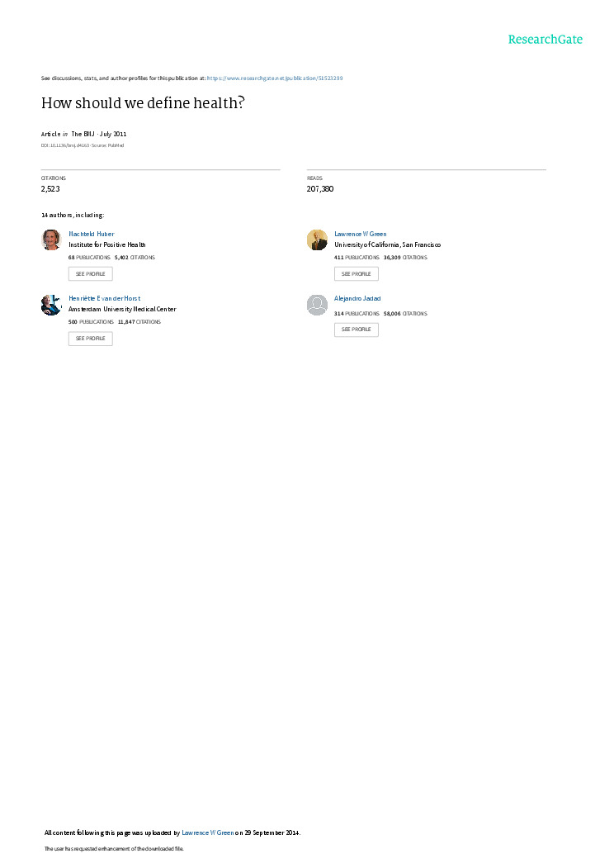614x868 pixels.
Task: Open Lawrence W Green link in upload notice
Action: coord(207,832)
